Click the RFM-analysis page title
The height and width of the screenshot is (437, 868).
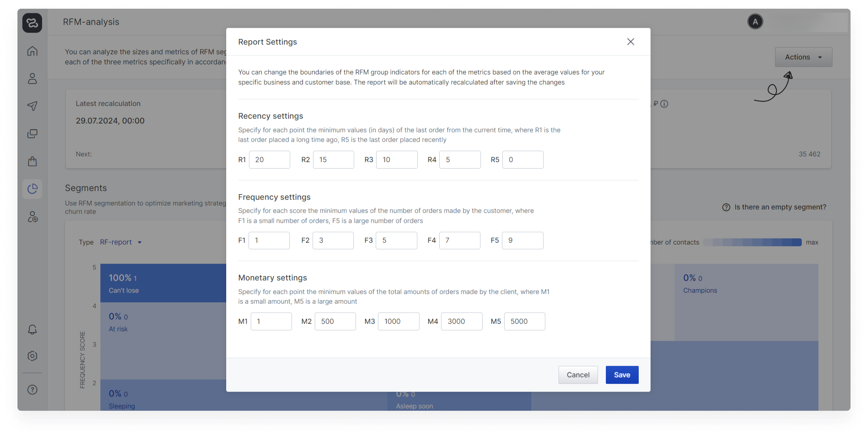pyautogui.click(x=91, y=22)
